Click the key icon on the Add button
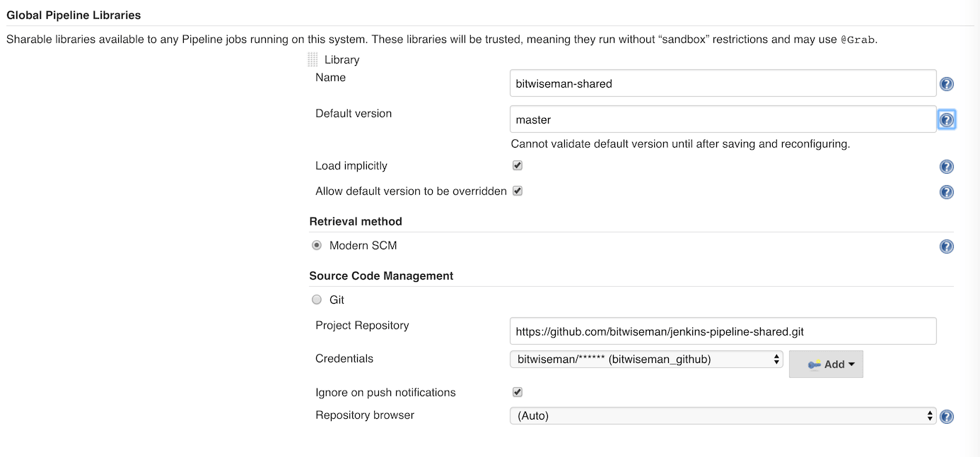 [x=815, y=364]
